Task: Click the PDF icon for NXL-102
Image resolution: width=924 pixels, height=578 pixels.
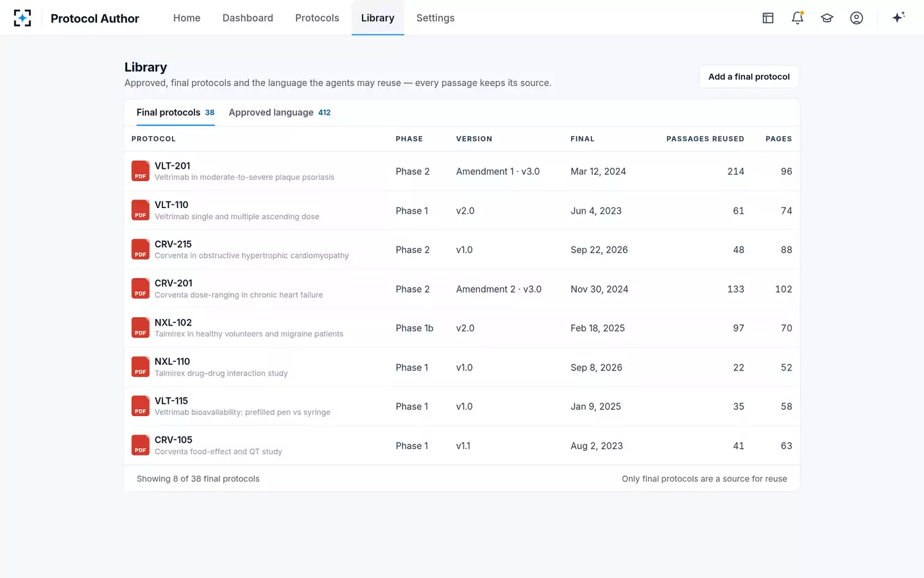Action: point(141,328)
